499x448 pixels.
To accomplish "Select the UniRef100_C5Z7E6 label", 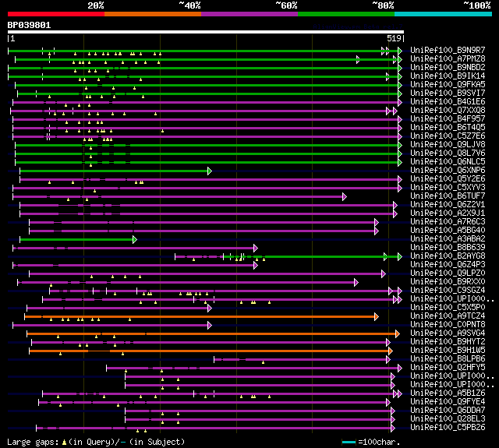I will pos(448,136).
